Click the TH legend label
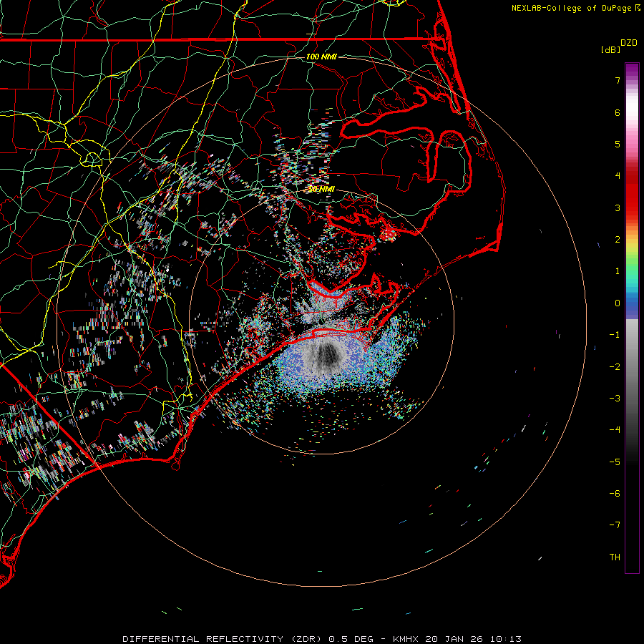The image size is (644, 644). [x=615, y=557]
